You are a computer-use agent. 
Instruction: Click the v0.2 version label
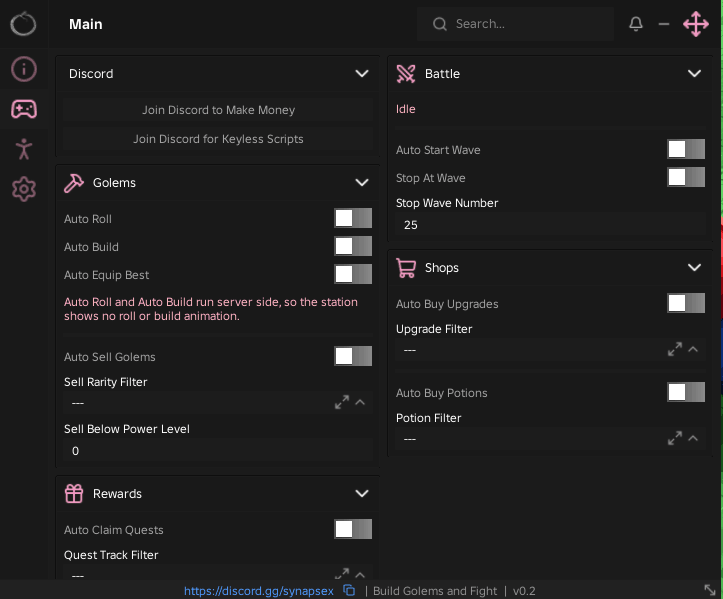pos(524,591)
